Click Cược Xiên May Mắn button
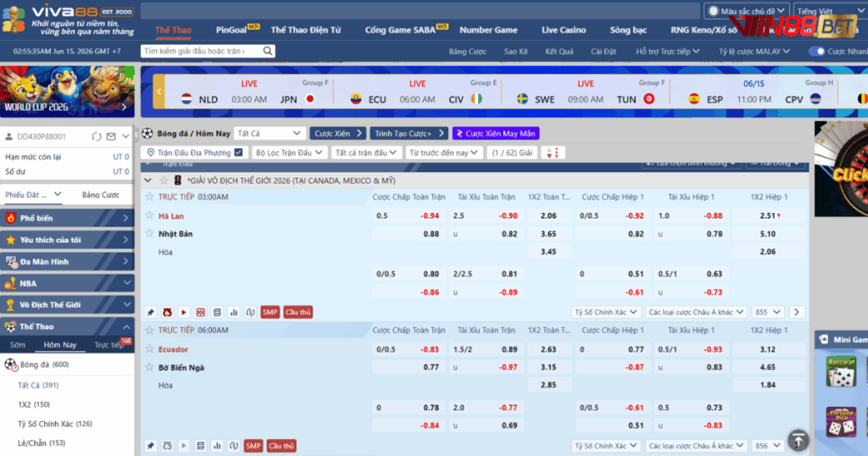Screen dimensions: 868x456 click(496, 133)
